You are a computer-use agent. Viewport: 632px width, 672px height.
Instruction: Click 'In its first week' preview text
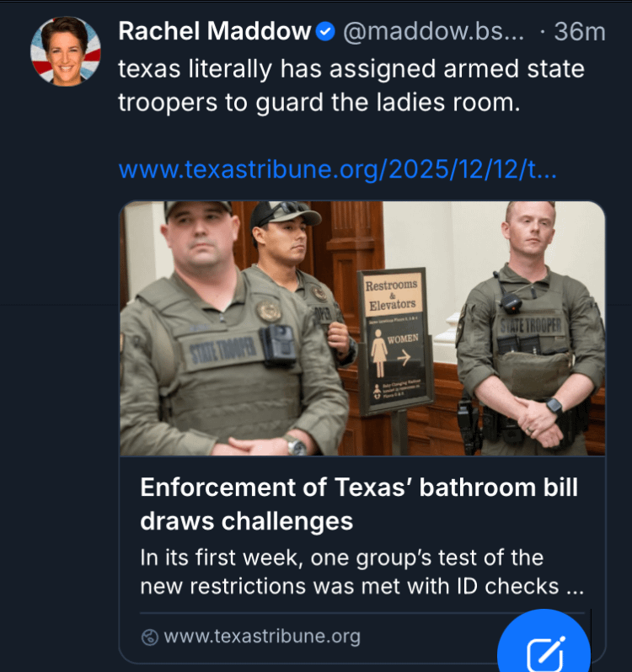222,558
